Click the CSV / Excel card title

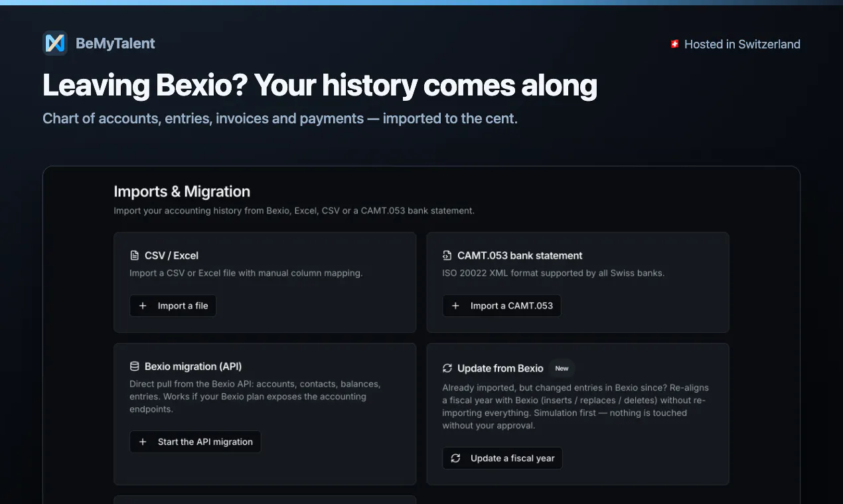point(171,255)
